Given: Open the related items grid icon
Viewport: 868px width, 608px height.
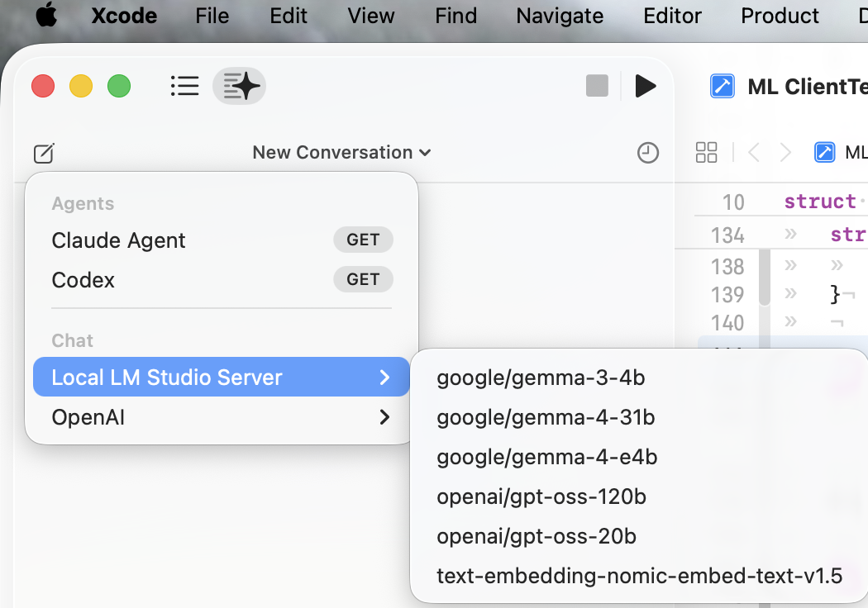Looking at the screenshot, I should 707,152.
